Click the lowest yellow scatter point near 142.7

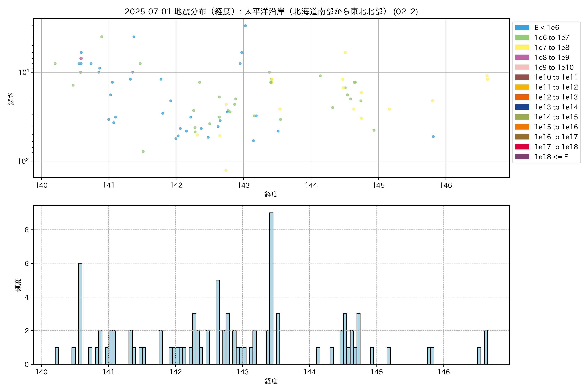pos(226,171)
